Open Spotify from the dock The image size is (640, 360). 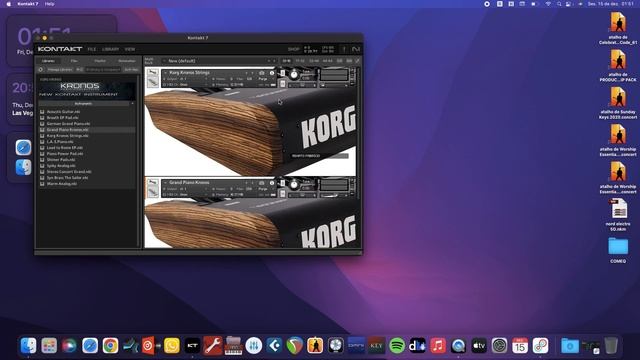point(397,346)
